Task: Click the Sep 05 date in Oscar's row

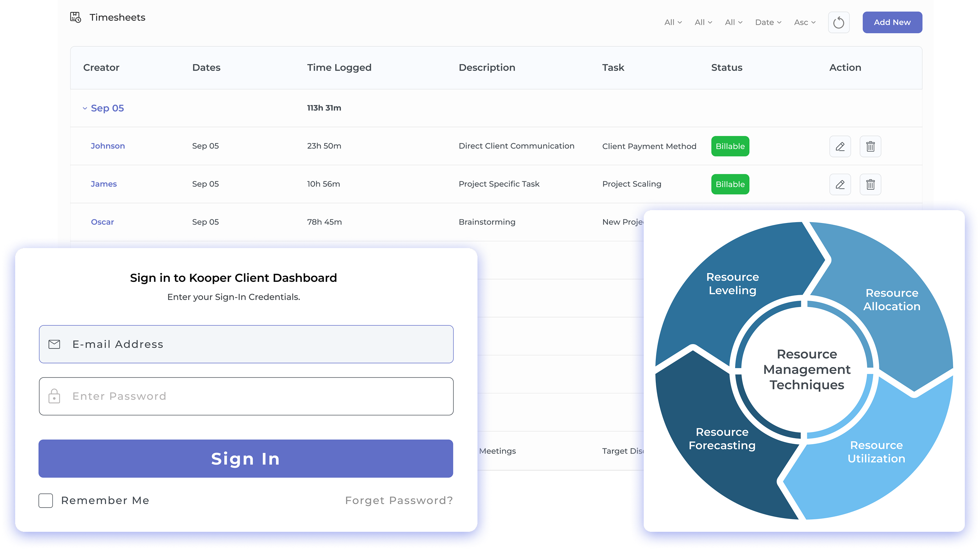Action: pyautogui.click(x=205, y=222)
